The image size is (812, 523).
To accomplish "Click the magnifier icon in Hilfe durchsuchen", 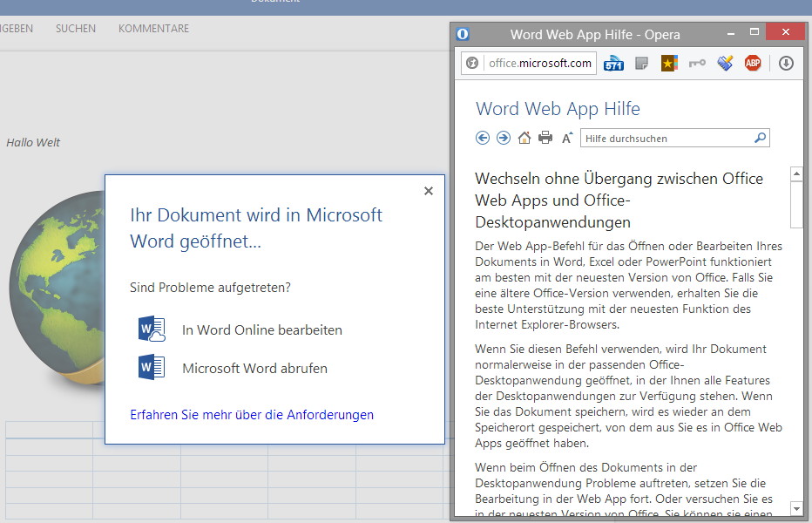I will (x=760, y=138).
